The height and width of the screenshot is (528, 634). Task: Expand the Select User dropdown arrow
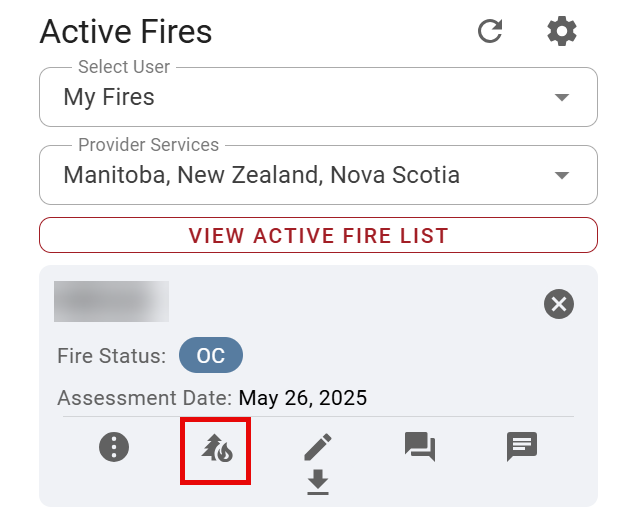pyautogui.click(x=562, y=97)
